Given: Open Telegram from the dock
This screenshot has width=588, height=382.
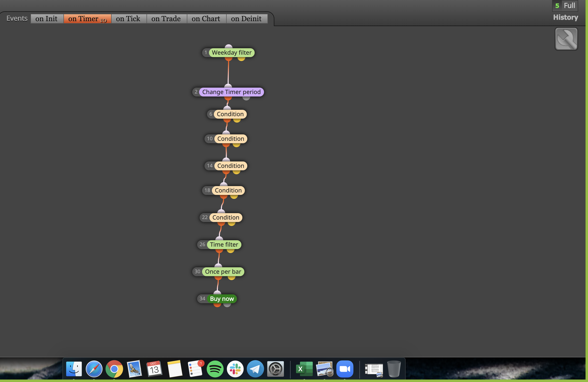Looking at the screenshot, I should coord(255,369).
